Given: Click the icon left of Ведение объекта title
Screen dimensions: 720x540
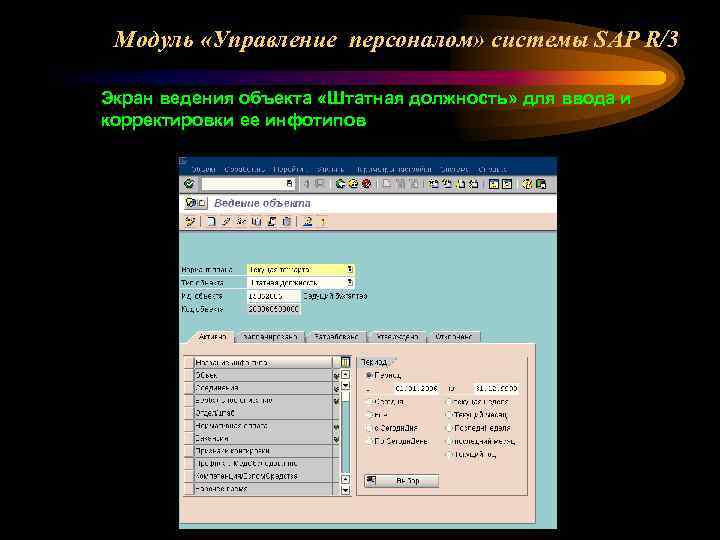Looking at the screenshot, I should 196,202.
